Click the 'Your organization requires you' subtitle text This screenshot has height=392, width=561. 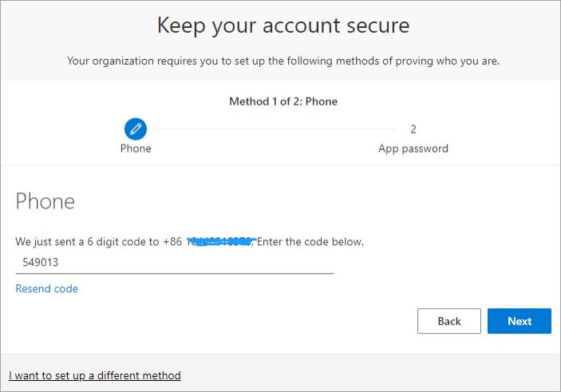tap(283, 61)
